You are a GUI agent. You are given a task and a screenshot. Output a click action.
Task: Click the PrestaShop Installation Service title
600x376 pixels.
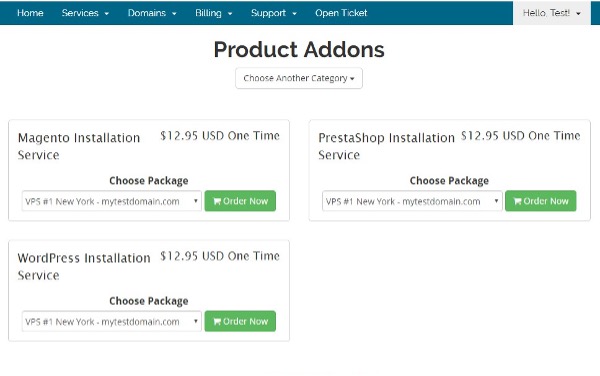pyautogui.click(x=386, y=146)
